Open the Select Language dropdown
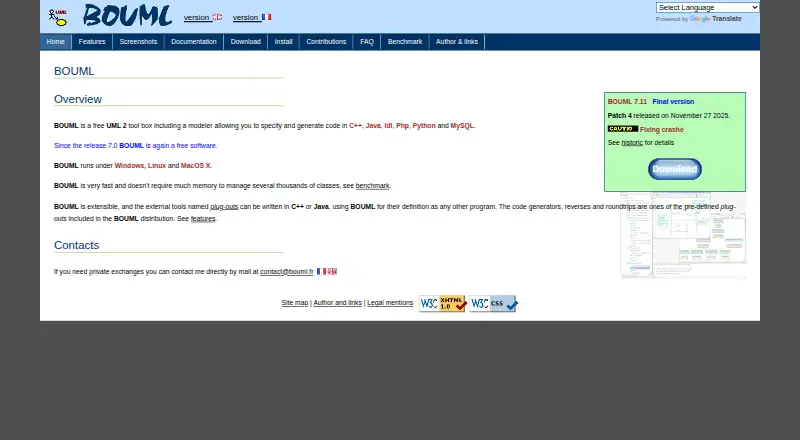The image size is (800, 440). point(707,8)
